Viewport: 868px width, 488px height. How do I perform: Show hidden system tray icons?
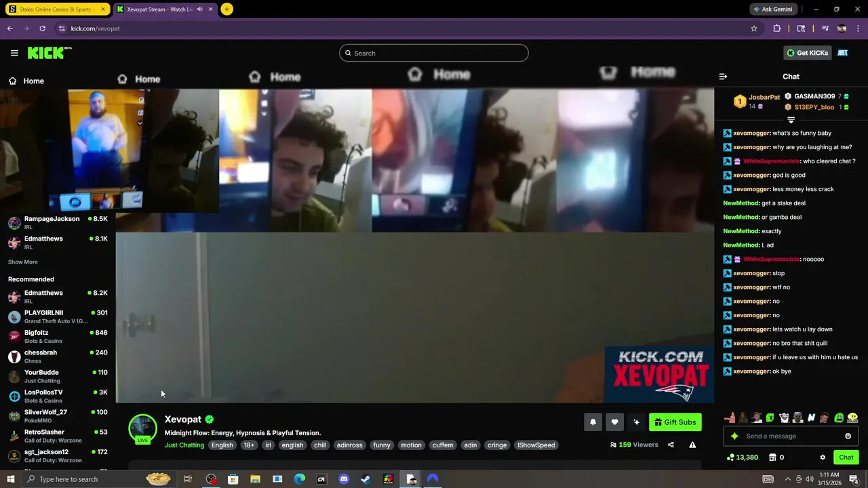(x=787, y=479)
